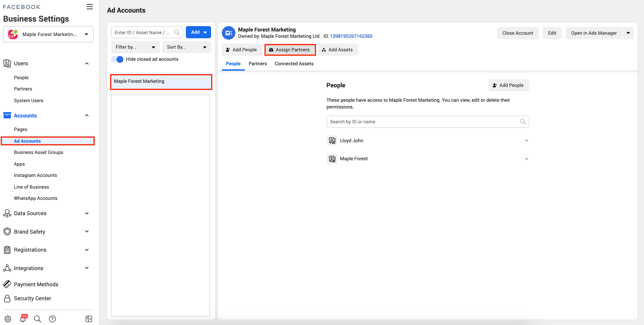Image resolution: width=644 pixels, height=325 pixels.
Task: Expand the Registrations section
Action: click(x=87, y=250)
